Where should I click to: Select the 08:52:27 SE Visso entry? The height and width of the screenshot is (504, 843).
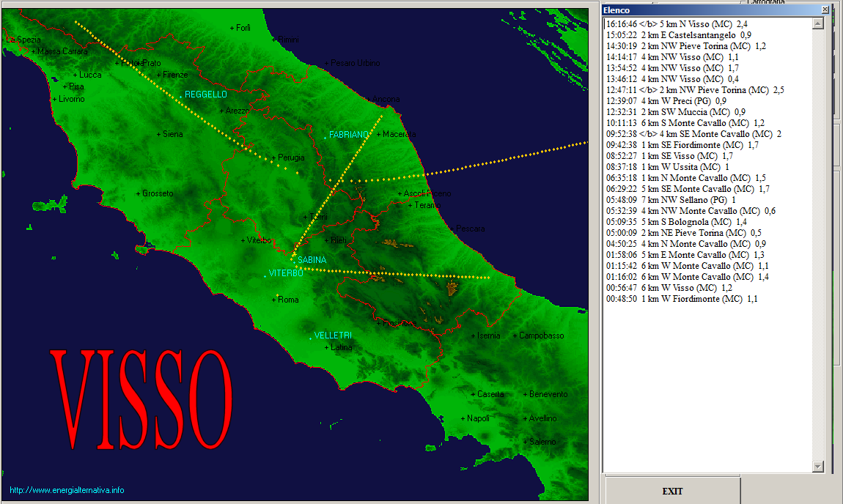point(669,156)
